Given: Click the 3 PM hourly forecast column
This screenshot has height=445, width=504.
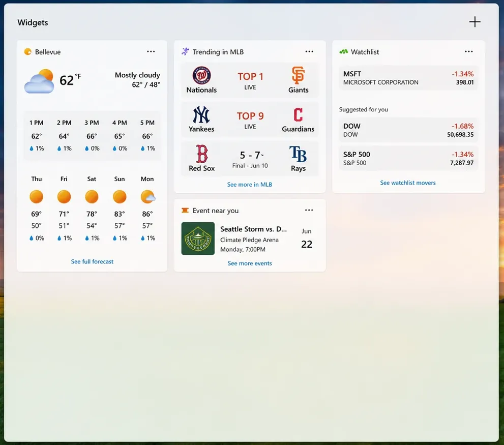Looking at the screenshot, I should tap(92, 135).
